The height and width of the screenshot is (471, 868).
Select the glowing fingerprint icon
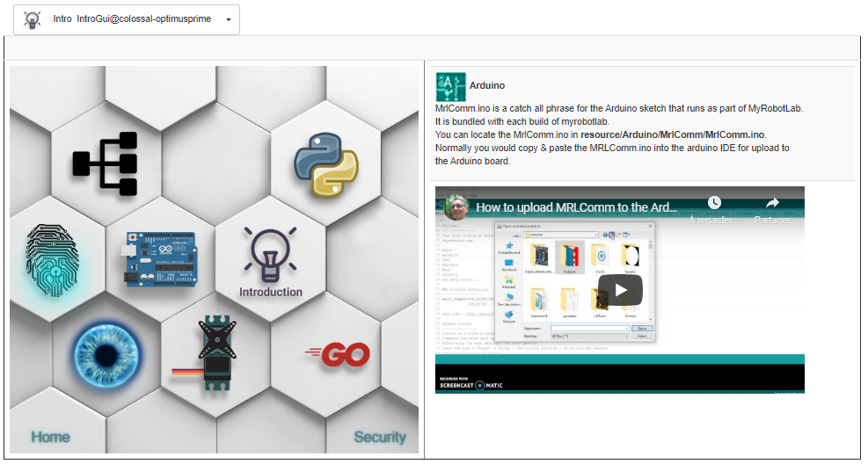(x=52, y=260)
